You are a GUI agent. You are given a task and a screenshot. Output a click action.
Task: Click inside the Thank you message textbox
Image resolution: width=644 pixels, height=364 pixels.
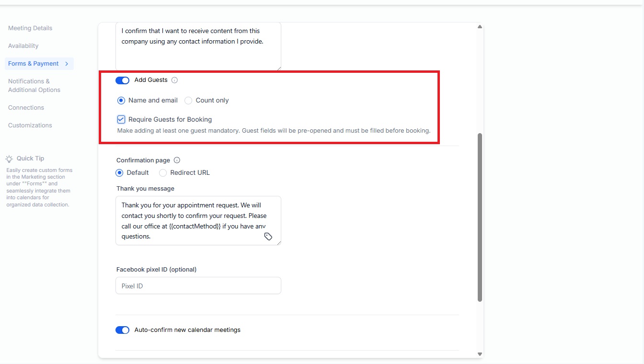click(x=198, y=220)
